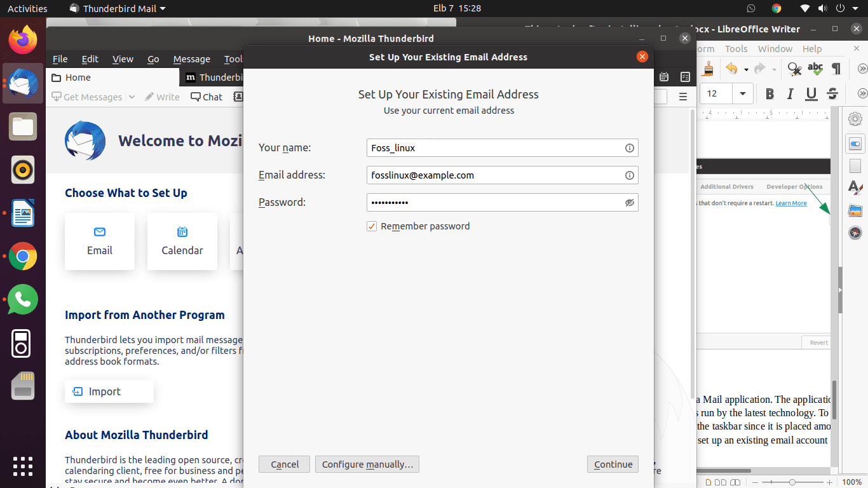Open Thunderbird Mail app menu in top bar
Viewport: 868px width, 488px height.
tap(118, 8)
